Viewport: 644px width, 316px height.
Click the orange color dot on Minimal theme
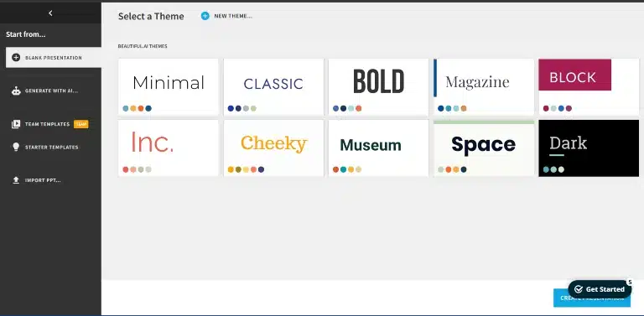click(141, 108)
